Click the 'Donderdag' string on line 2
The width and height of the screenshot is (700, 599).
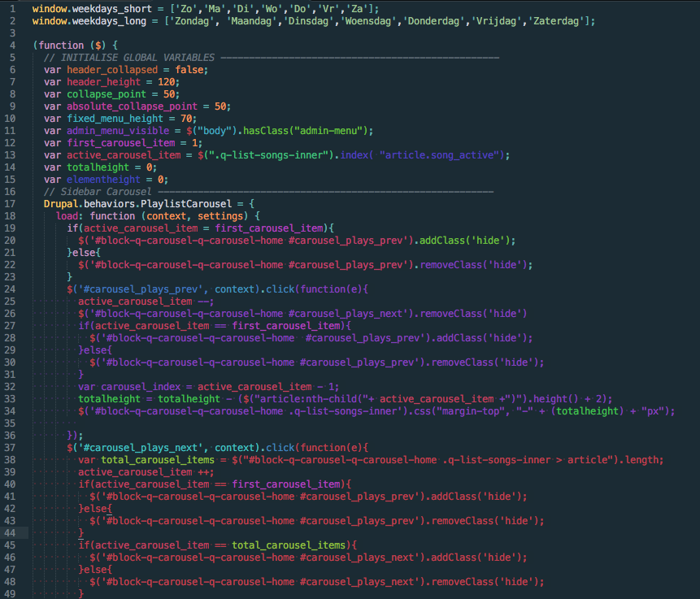point(437,20)
